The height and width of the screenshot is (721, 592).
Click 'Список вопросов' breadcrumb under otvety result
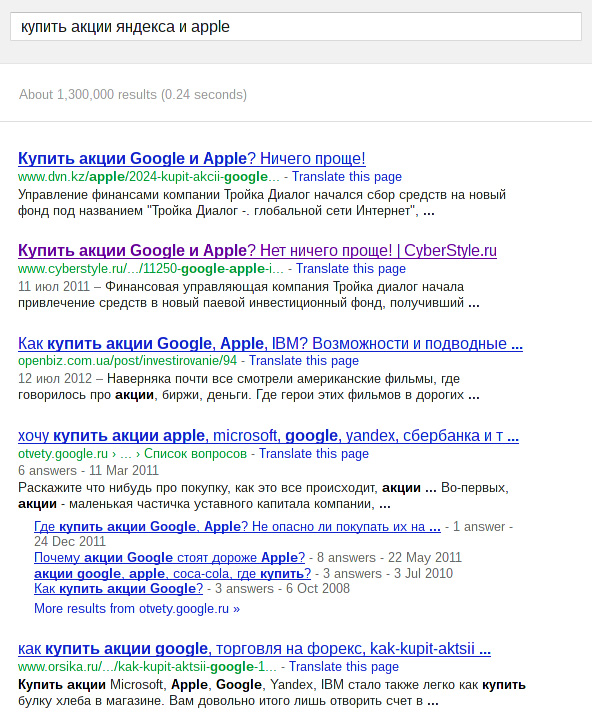[195, 453]
